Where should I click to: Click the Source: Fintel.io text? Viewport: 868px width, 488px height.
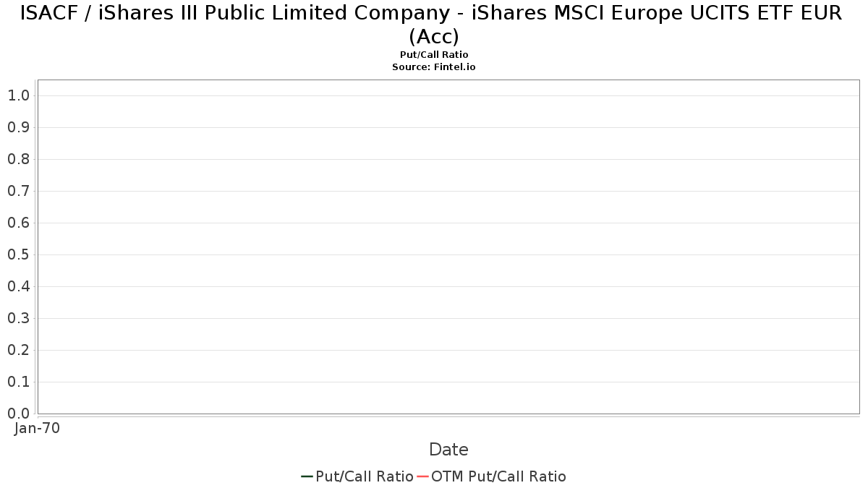(x=434, y=67)
